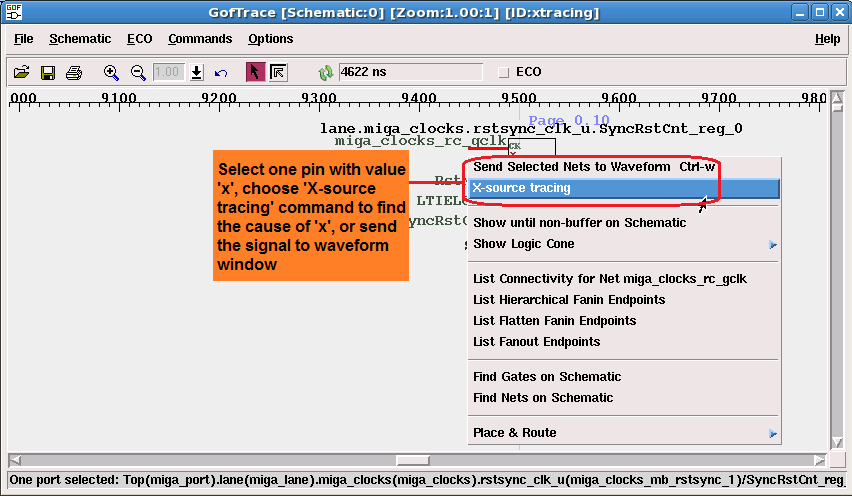This screenshot has height=496, width=852.
Task: Open the Help menu
Action: [827, 39]
